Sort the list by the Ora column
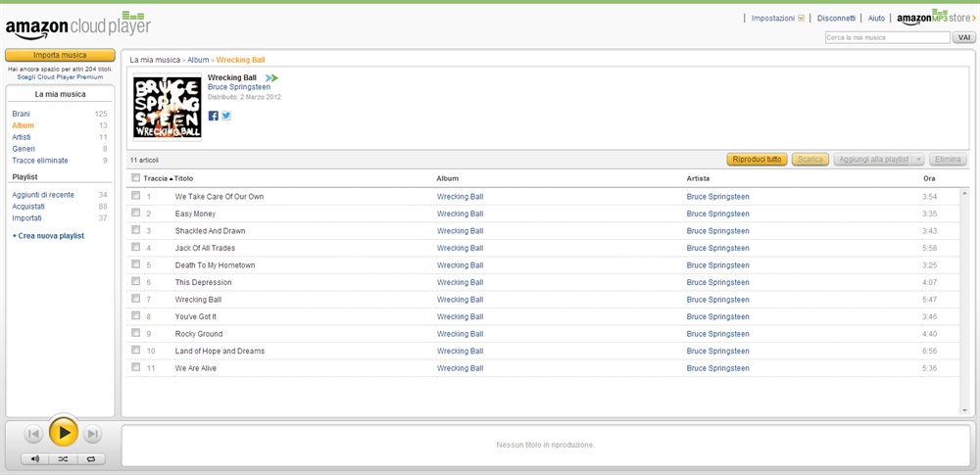Viewport: 980px width, 475px height. coord(929,179)
